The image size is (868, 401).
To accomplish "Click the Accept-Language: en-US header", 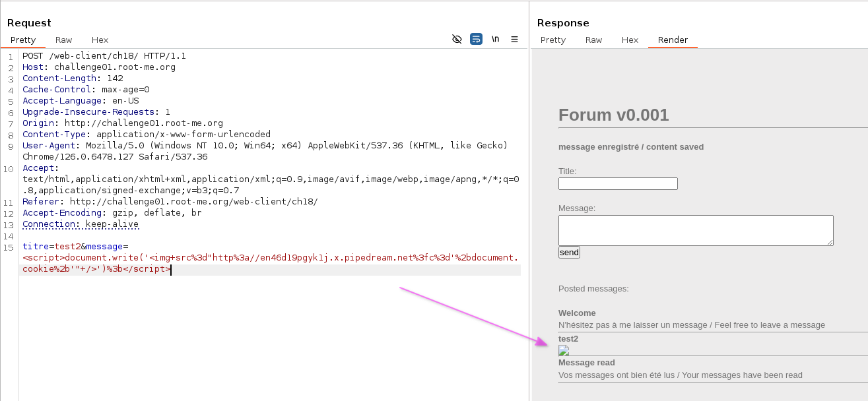I will pos(81,101).
